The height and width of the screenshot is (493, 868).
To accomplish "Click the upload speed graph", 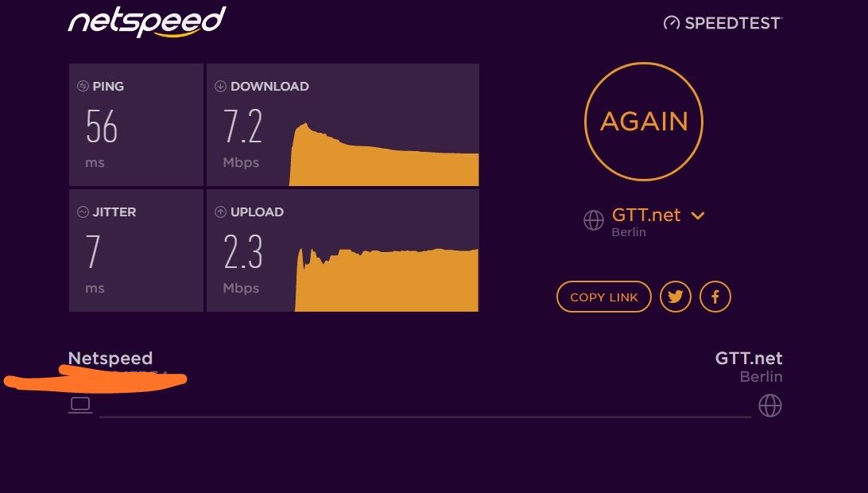I will tap(386, 280).
